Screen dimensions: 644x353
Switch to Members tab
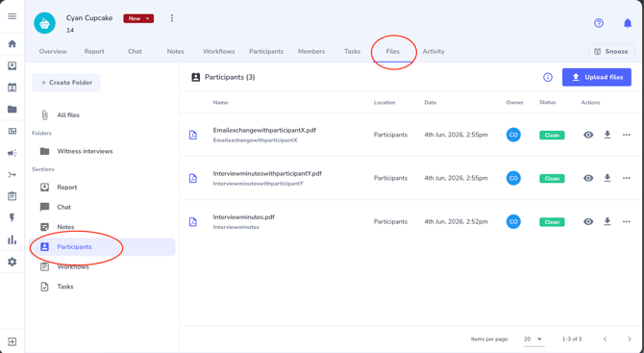pos(311,51)
